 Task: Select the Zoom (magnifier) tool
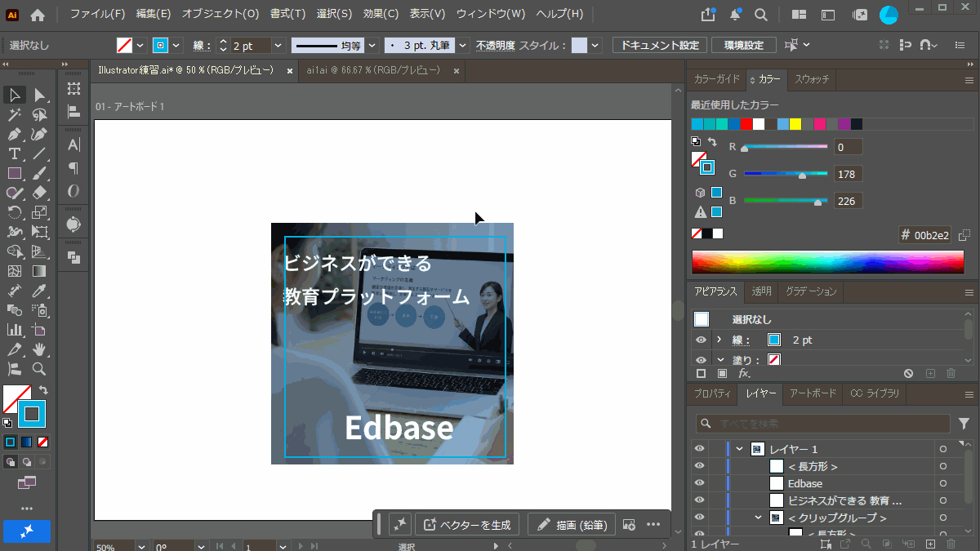pos(39,369)
